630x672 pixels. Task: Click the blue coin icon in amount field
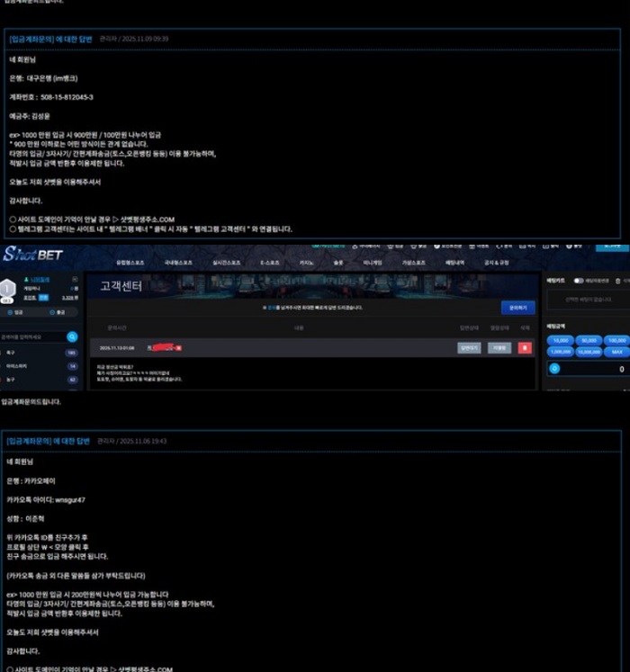pyautogui.click(x=554, y=369)
